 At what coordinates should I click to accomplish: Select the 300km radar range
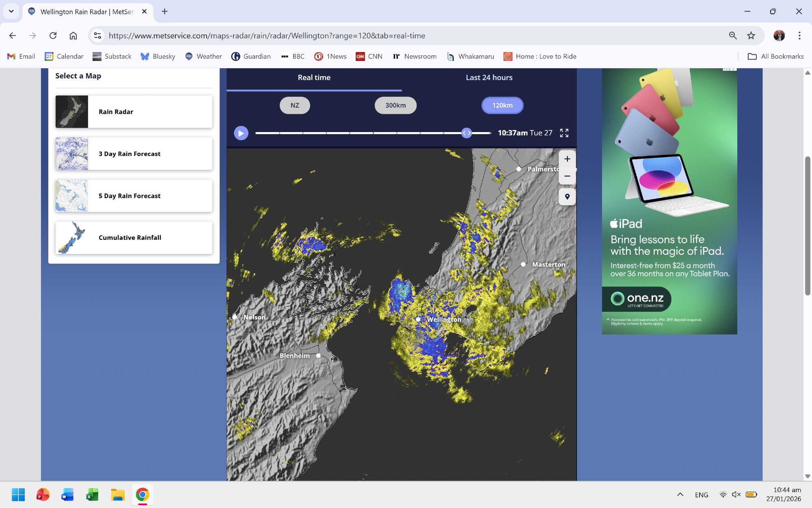tap(395, 105)
